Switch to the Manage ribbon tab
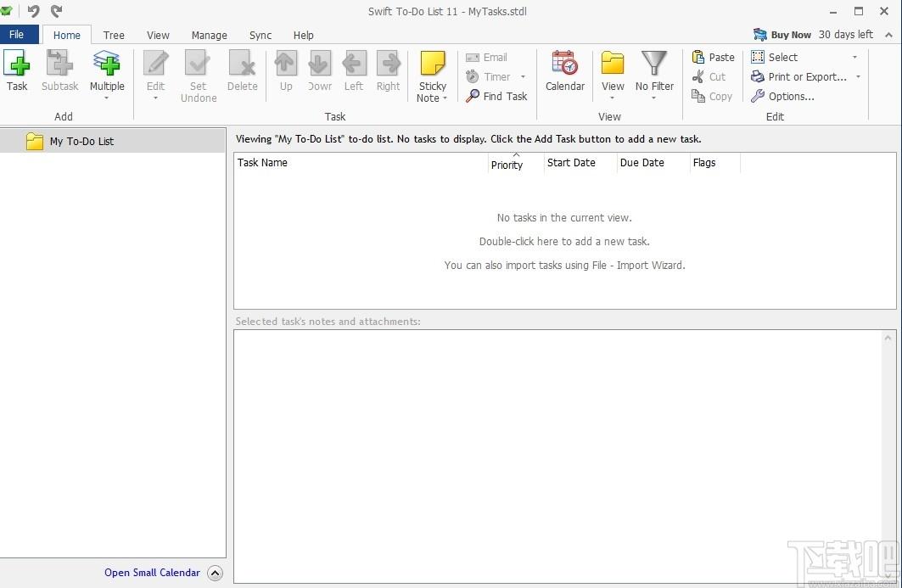Viewport: 902px width, 588px height. tap(209, 35)
